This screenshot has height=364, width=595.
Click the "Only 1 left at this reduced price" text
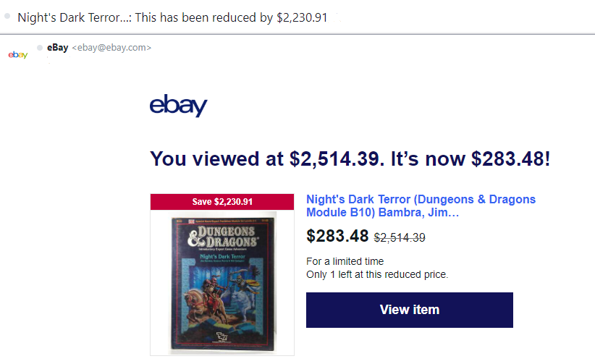(x=377, y=274)
